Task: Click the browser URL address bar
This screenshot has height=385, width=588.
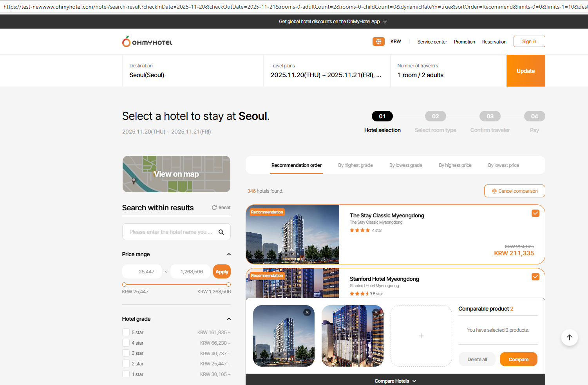Action: pos(294,7)
